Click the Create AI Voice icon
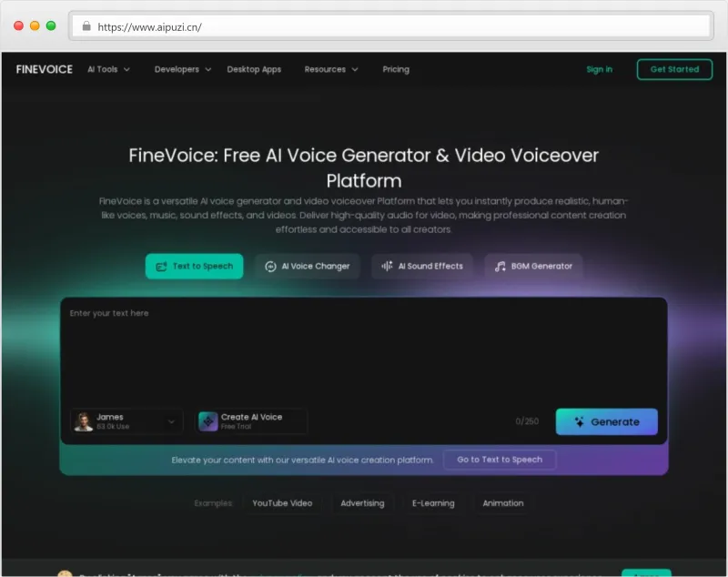Screen dimensions: 728x577 tap(207, 421)
